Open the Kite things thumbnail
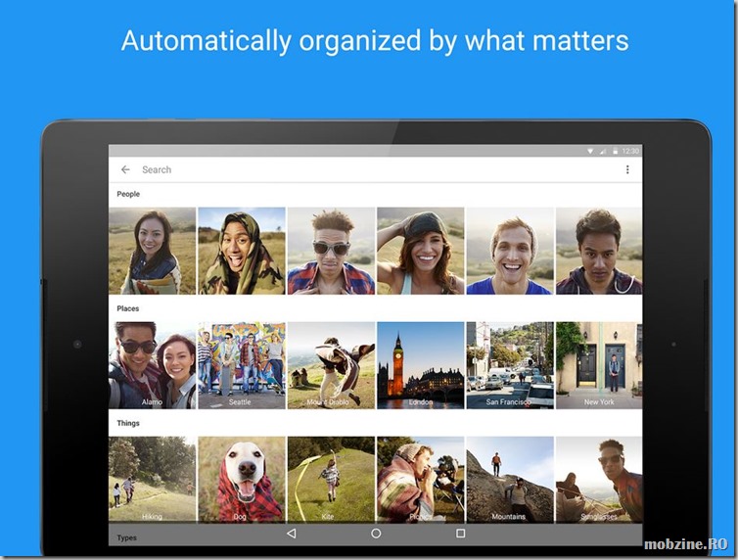The width and height of the screenshot is (738, 560). (x=331, y=480)
